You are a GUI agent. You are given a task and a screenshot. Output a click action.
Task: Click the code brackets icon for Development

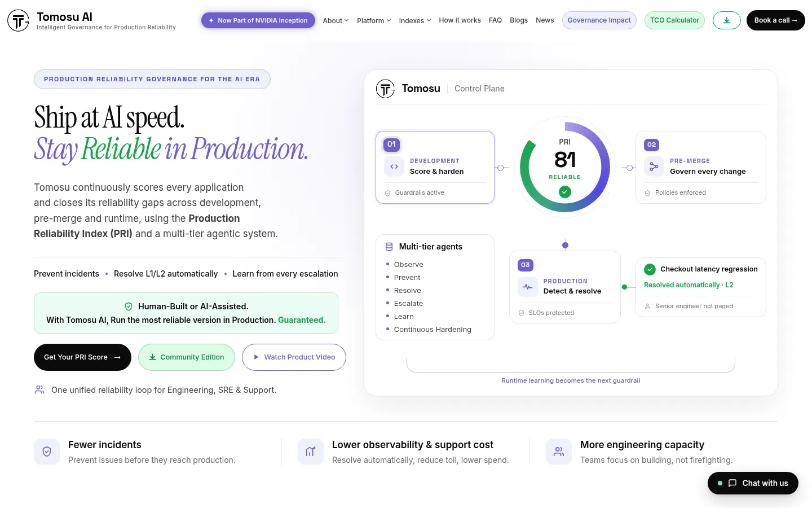click(394, 167)
